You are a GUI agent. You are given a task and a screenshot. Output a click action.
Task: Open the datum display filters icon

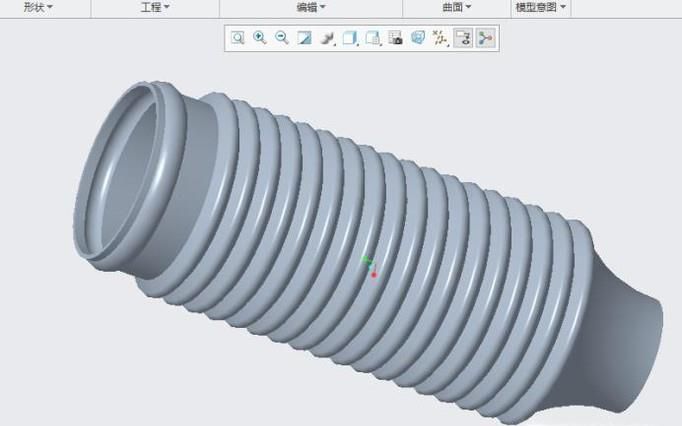(440, 38)
